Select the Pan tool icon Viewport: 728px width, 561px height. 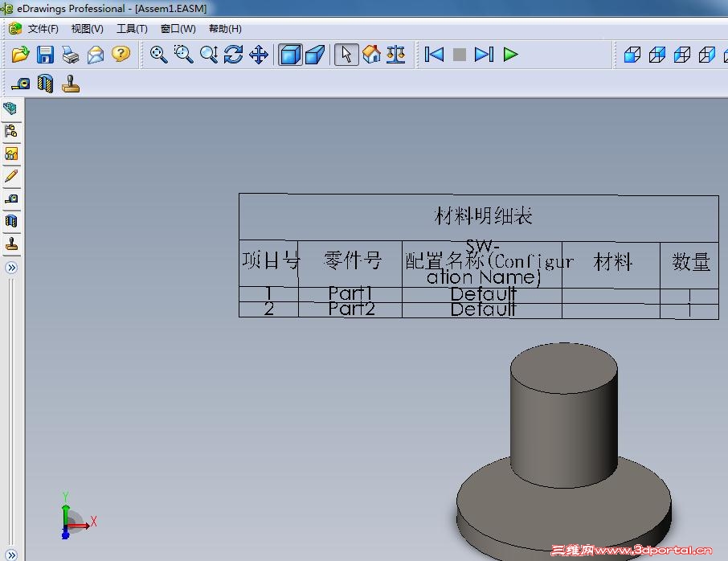point(259,55)
